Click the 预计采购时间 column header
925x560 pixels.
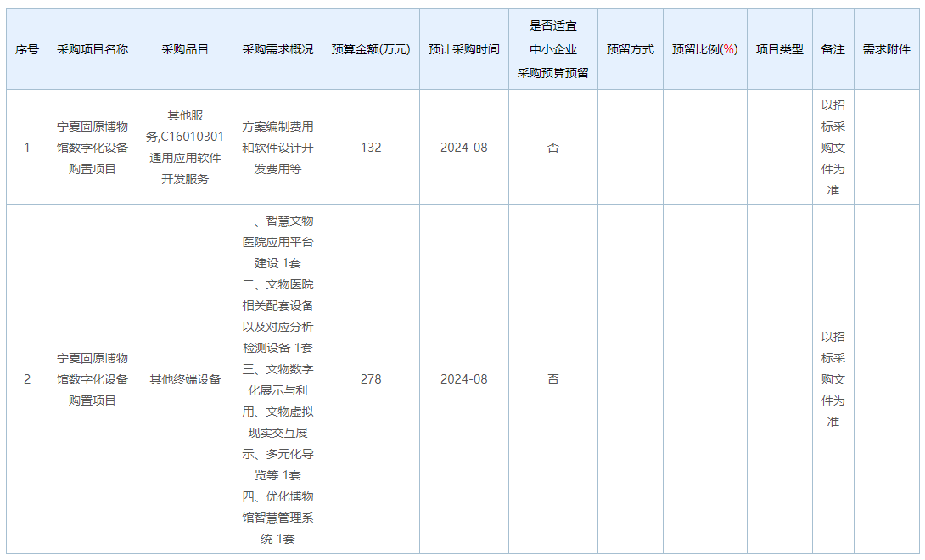464,49
